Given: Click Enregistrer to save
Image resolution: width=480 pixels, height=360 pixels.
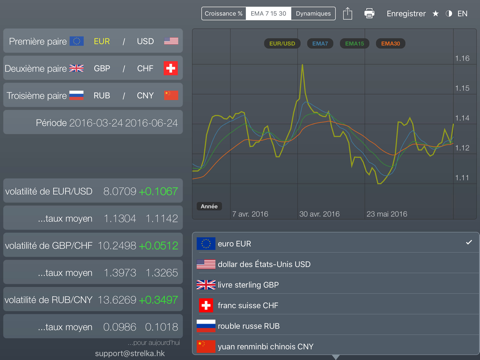Looking at the screenshot, I should pyautogui.click(x=406, y=14).
